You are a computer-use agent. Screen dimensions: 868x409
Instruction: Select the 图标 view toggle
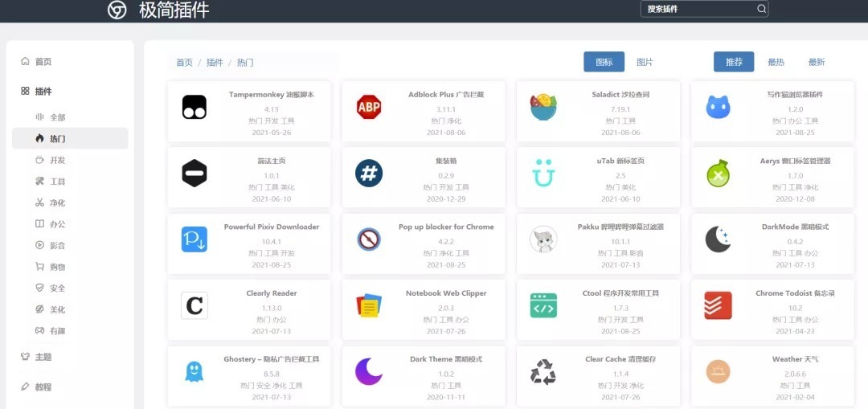[604, 62]
